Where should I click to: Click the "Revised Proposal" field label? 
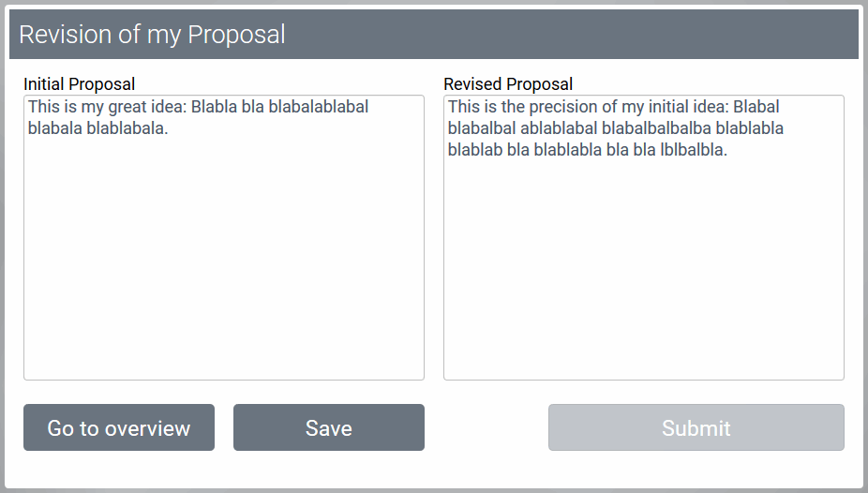pos(508,84)
